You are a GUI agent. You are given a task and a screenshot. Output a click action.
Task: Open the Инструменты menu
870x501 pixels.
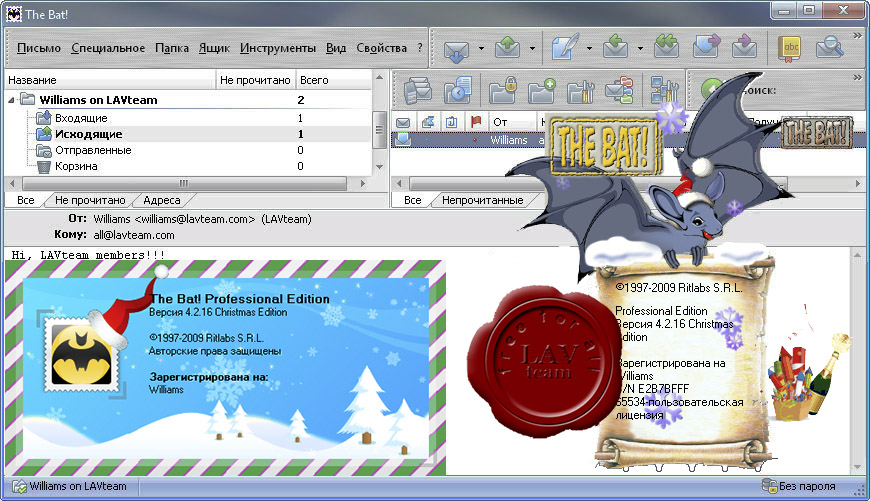coord(277,48)
